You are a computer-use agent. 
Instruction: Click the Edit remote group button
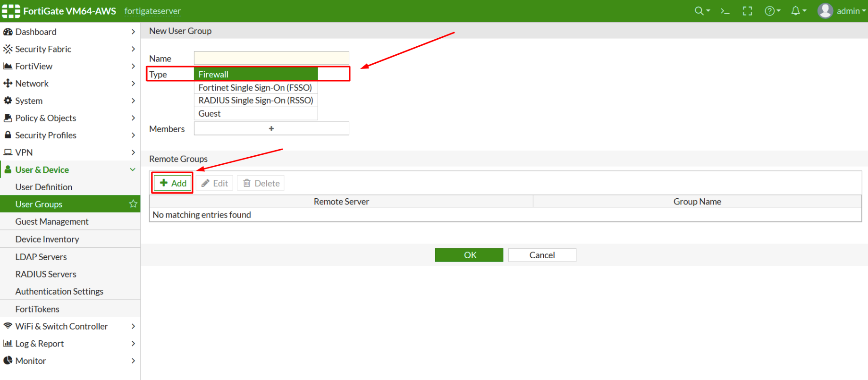point(215,183)
